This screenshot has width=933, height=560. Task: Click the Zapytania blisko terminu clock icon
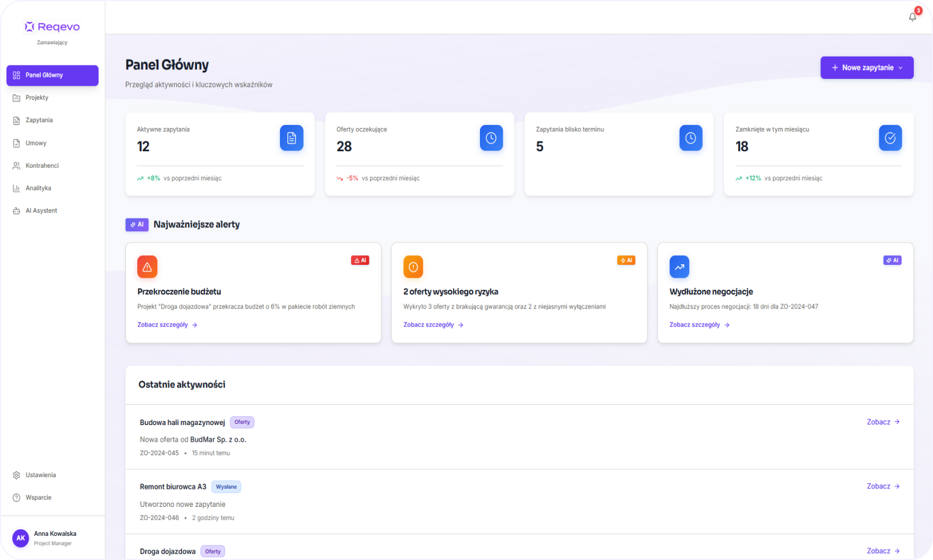pyautogui.click(x=691, y=138)
